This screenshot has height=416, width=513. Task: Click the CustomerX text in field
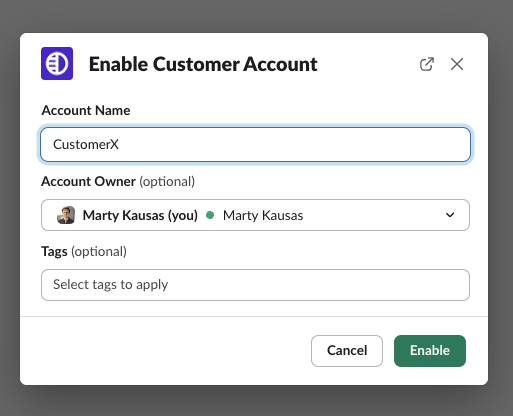pos(86,144)
